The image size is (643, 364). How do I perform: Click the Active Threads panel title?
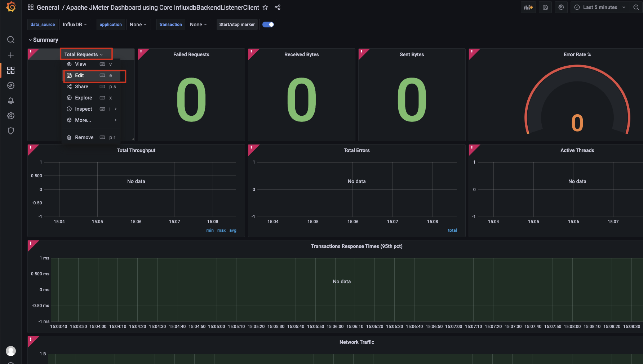577,150
